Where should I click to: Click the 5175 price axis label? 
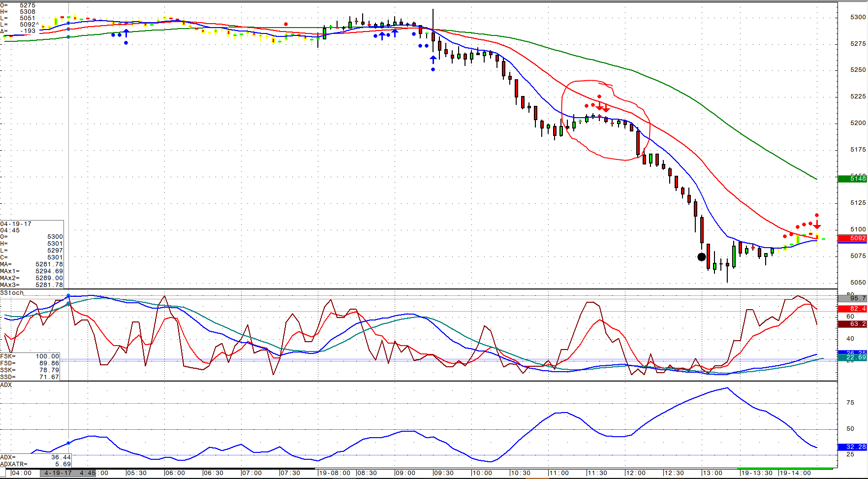(858, 150)
